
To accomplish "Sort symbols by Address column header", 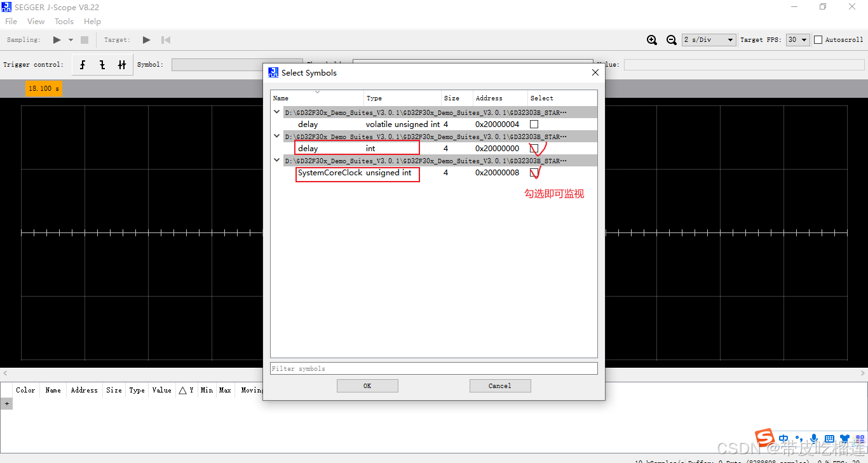I will [500, 98].
